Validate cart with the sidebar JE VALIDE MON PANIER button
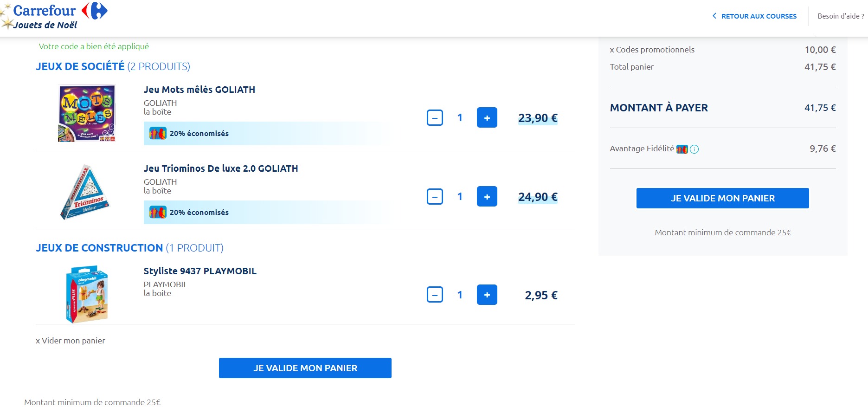Image resolution: width=868 pixels, height=407 pixels. point(722,198)
